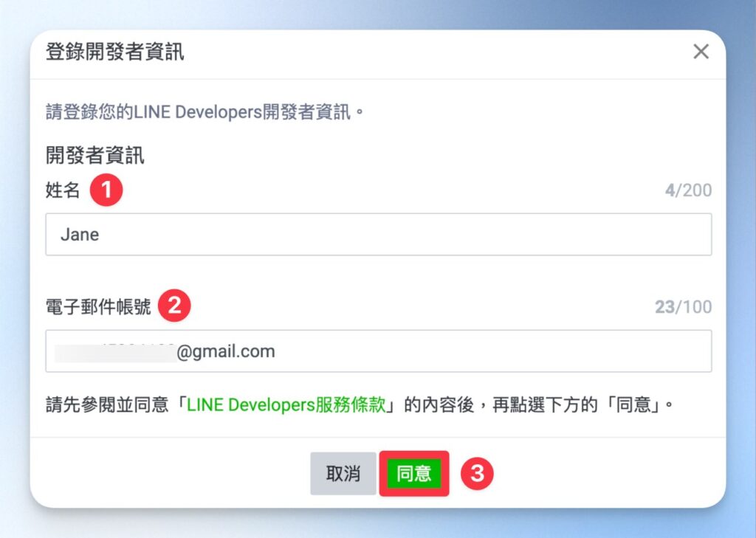Viewport: 756px width, 538px height.
Task: Click the 4/200 character counter
Action: click(688, 190)
